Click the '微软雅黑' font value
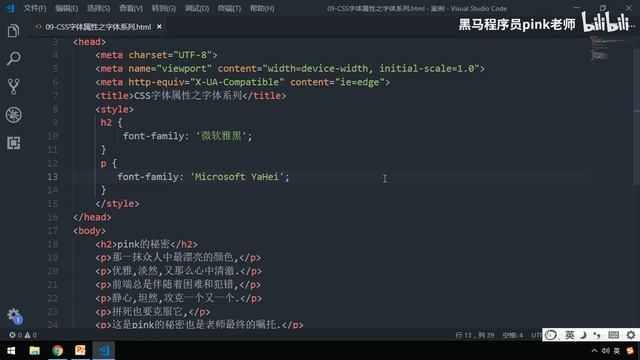Viewport: 640px width, 360px height. (222, 136)
